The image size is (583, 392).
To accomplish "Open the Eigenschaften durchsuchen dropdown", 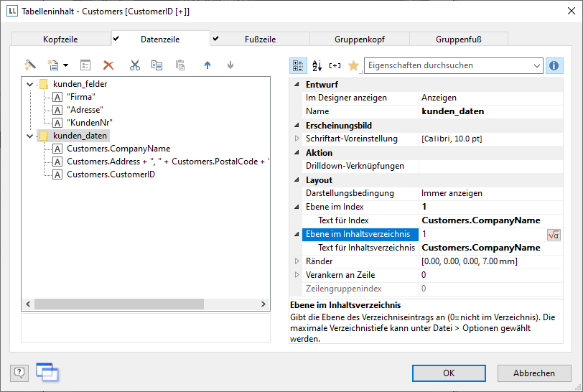I will click(536, 65).
